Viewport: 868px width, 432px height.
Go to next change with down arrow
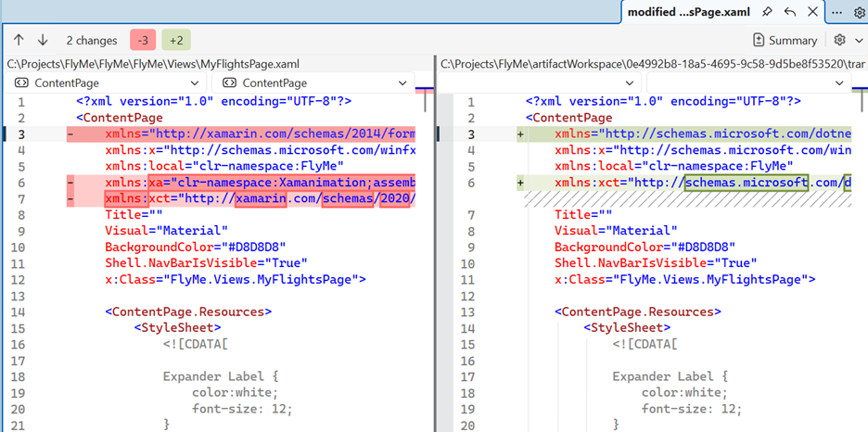pyautogui.click(x=43, y=40)
